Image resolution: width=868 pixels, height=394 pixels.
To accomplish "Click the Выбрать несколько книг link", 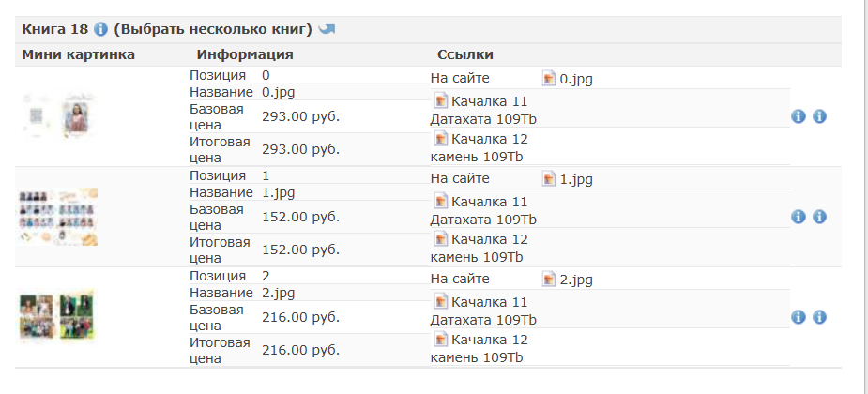I will click(x=213, y=29).
